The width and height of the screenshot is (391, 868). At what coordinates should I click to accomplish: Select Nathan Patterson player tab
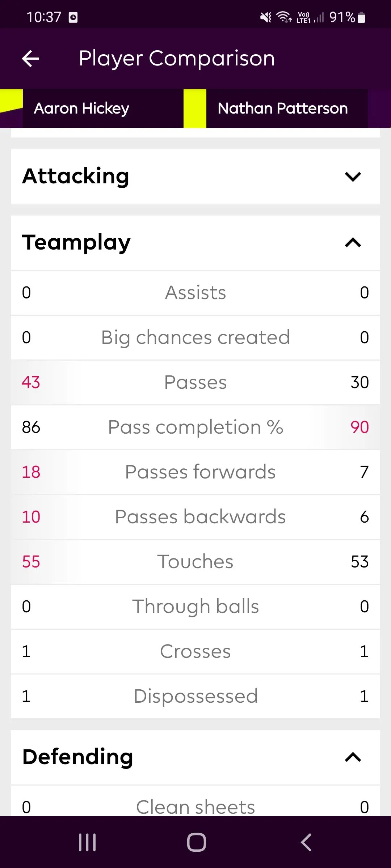[x=283, y=108]
